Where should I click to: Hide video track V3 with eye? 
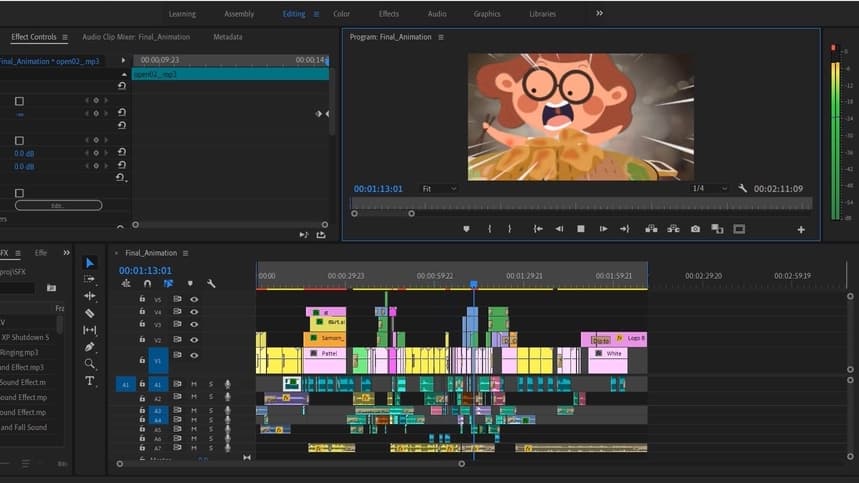click(x=194, y=324)
